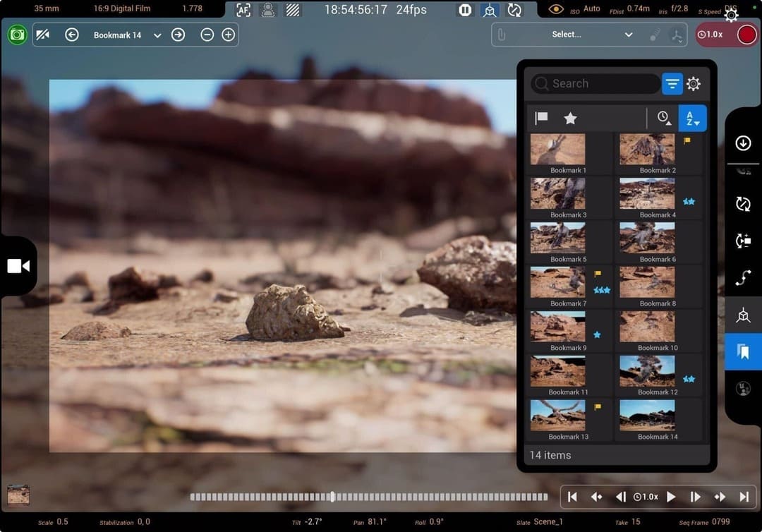Click the video camera icon on left edge

click(18, 265)
